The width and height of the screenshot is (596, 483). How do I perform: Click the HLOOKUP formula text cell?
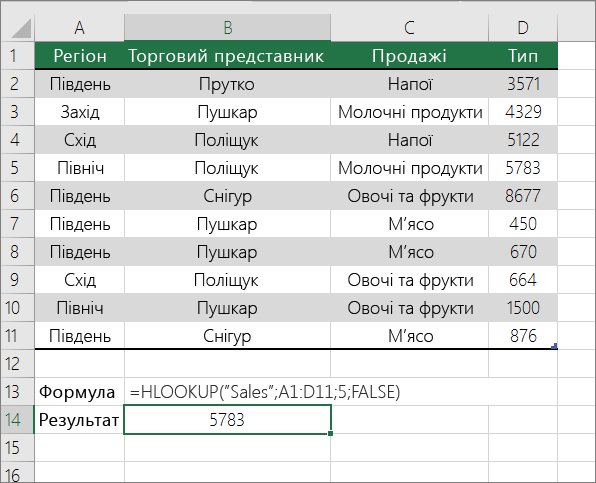265,392
